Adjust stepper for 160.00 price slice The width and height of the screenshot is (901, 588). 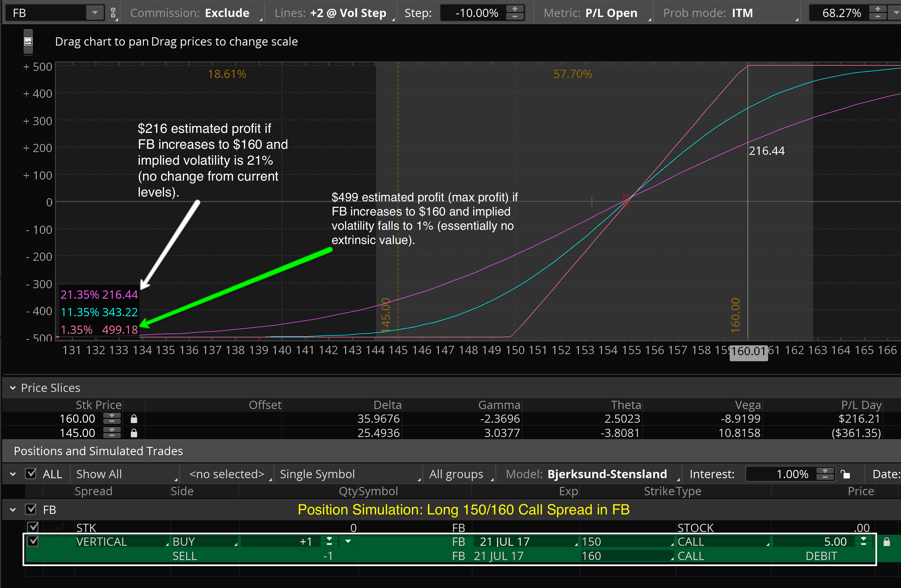[112, 419]
